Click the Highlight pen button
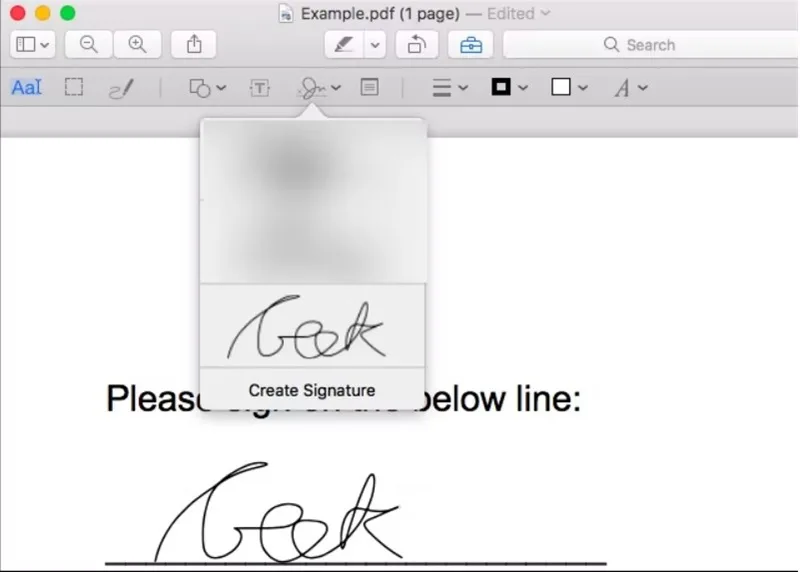800x572 pixels. 344,44
